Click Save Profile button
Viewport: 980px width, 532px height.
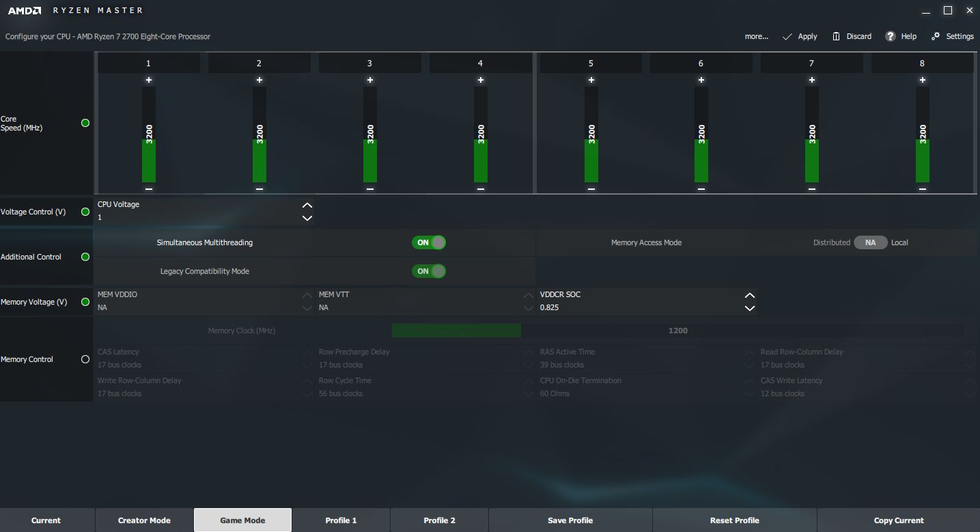(x=570, y=520)
